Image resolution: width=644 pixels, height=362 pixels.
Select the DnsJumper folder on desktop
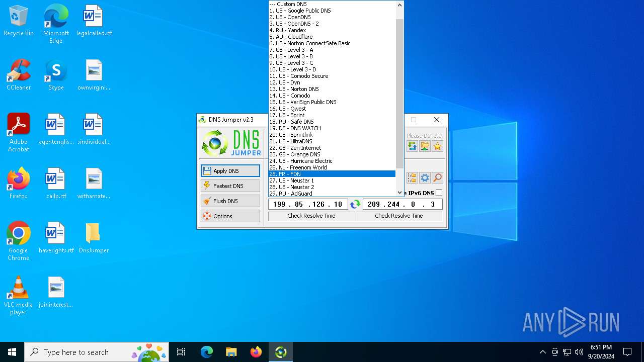point(94,238)
